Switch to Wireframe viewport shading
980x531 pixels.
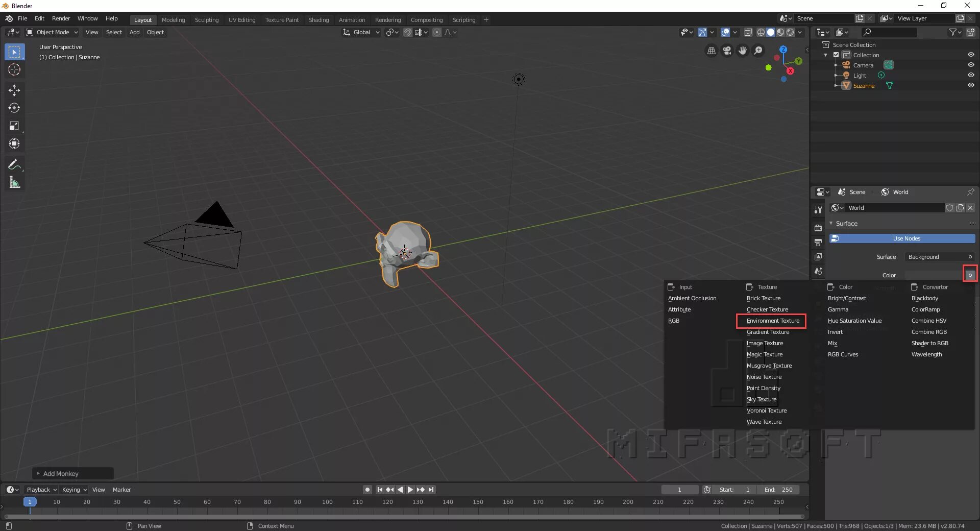(x=761, y=32)
